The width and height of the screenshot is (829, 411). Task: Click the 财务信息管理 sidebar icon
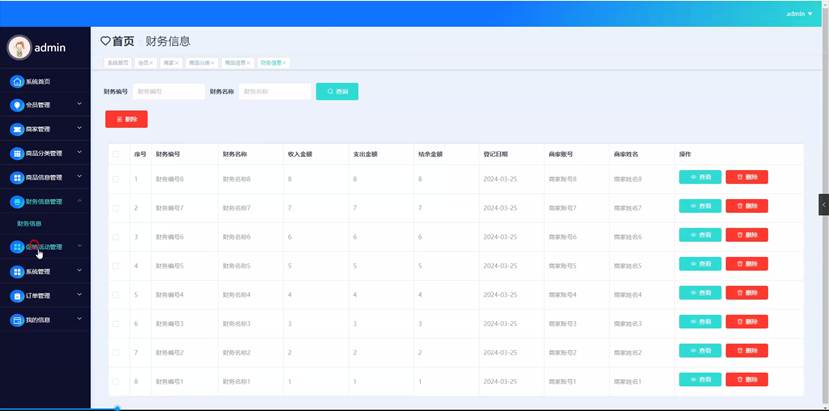[17, 202]
